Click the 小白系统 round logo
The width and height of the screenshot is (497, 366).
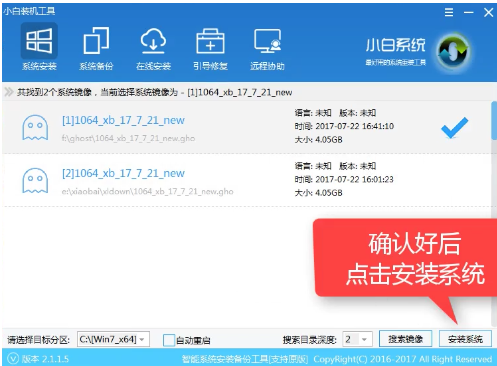pos(454,51)
